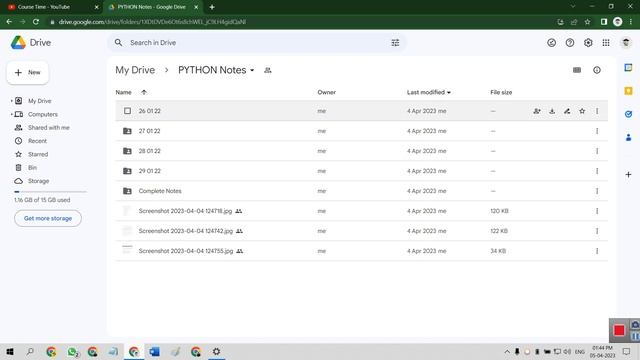Open the Recent section
This screenshot has height=360, width=640.
click(37, 141)
